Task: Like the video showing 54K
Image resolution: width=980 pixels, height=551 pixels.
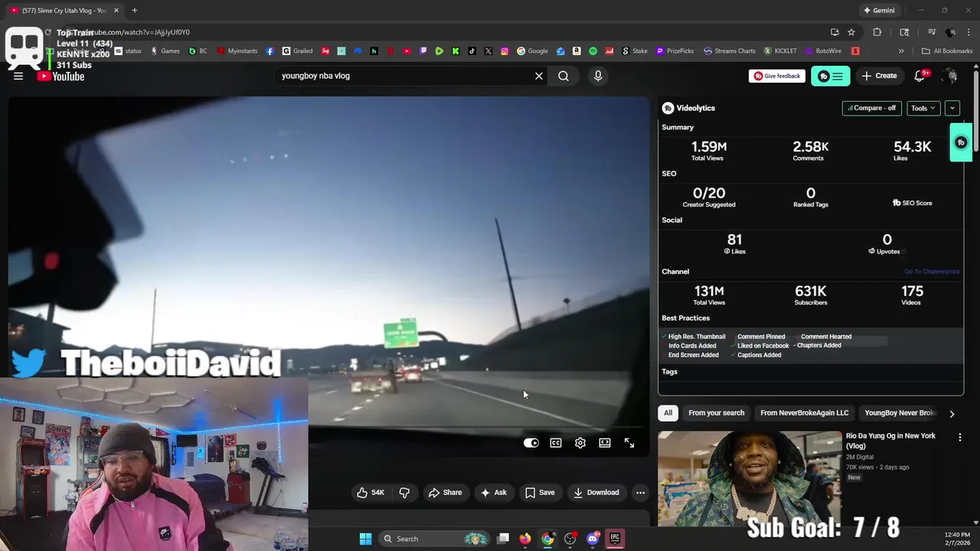Action: [371, 493]
